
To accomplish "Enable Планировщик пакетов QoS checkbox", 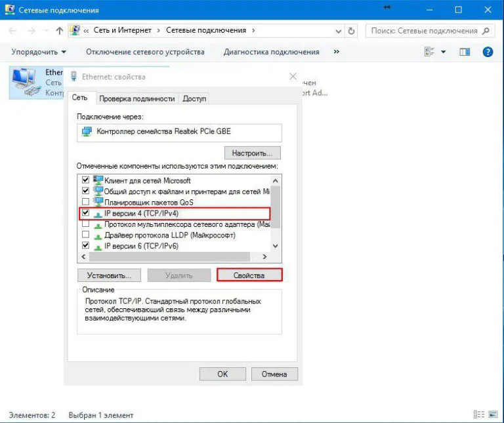I will click(x=85, y=201).
